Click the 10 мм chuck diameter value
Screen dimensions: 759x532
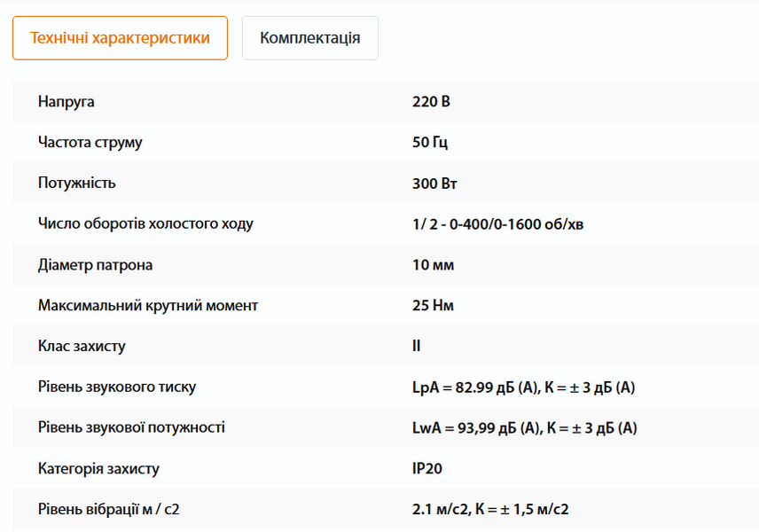click(x=434, y=265)
